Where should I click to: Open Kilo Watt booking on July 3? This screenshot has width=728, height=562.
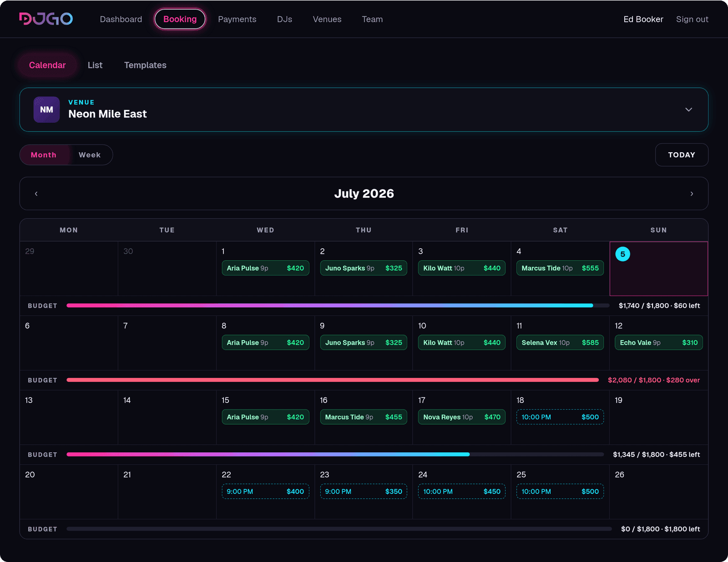(462, 268)
